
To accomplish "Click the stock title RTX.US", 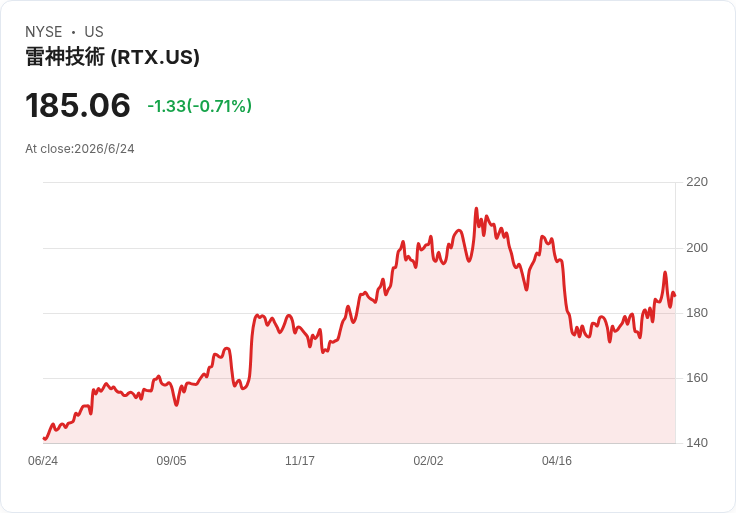I will point(113,57).
